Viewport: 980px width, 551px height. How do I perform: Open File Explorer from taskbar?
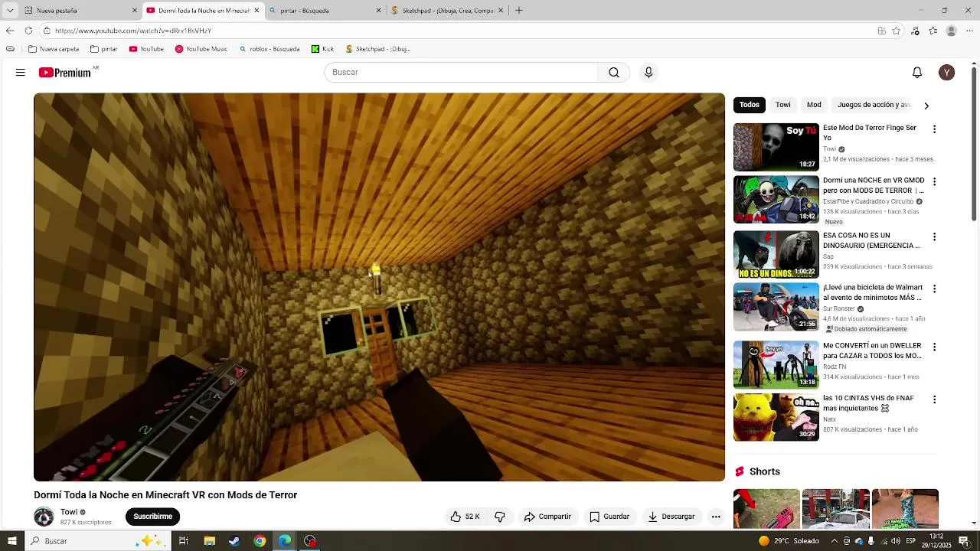[210, 541]
